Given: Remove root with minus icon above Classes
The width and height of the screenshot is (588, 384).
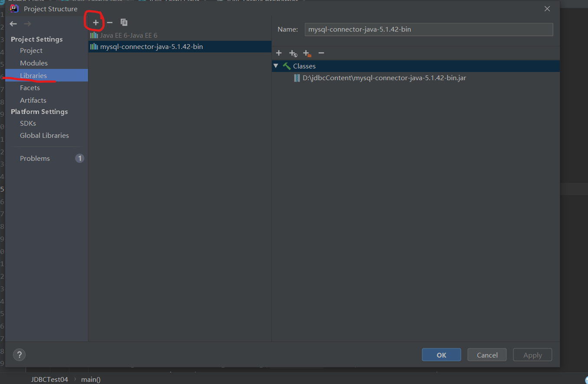Looking at the screenshot, I should [321, 53].
